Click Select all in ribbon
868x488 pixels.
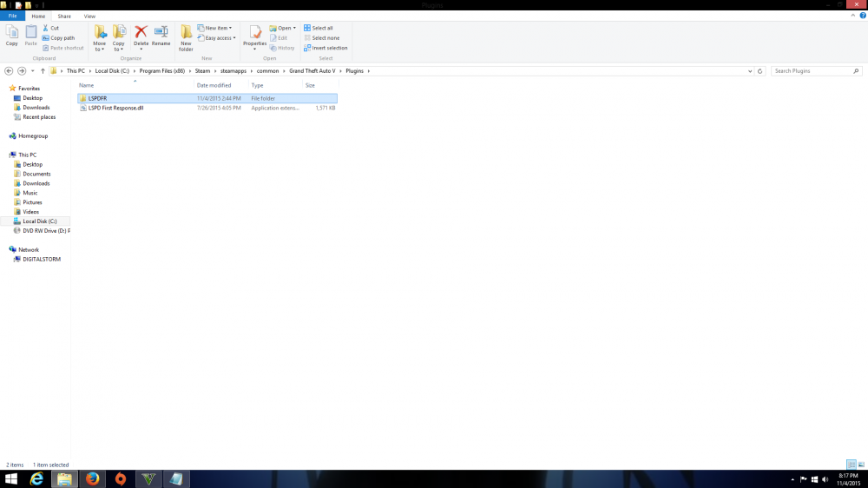coord(319,28)
